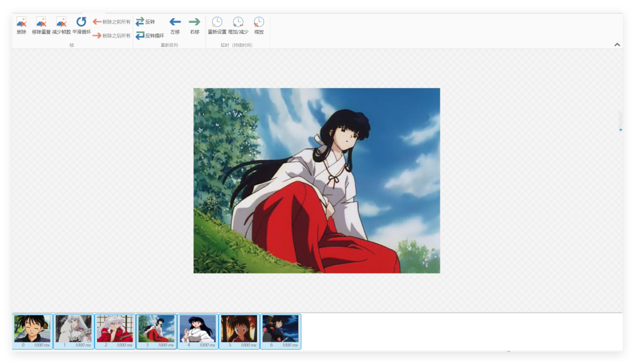Move frame right with 右移
Screen dimensions: 635x364
coord(195,25)
